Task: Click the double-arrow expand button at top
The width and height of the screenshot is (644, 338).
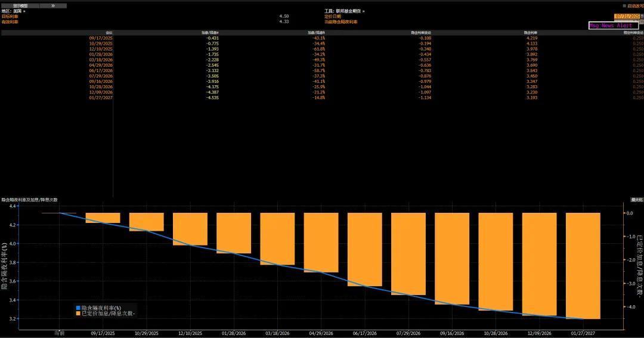Action: click(x=53, y=5)
